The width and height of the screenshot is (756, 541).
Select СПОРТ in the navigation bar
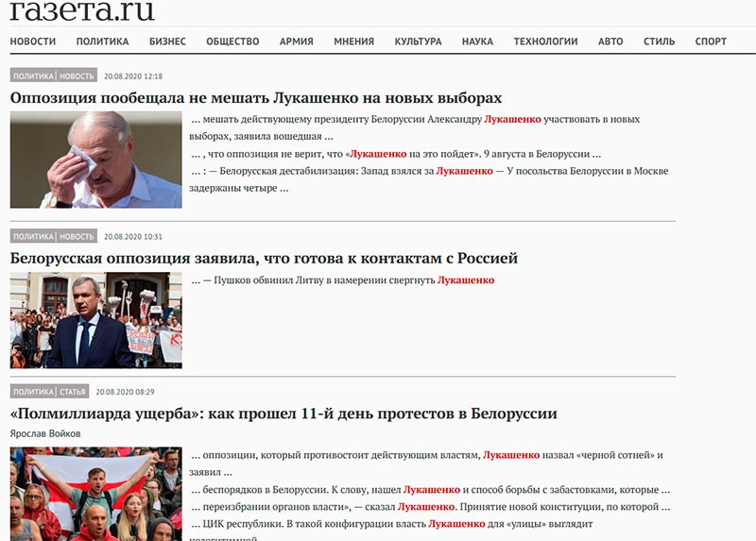711,42
